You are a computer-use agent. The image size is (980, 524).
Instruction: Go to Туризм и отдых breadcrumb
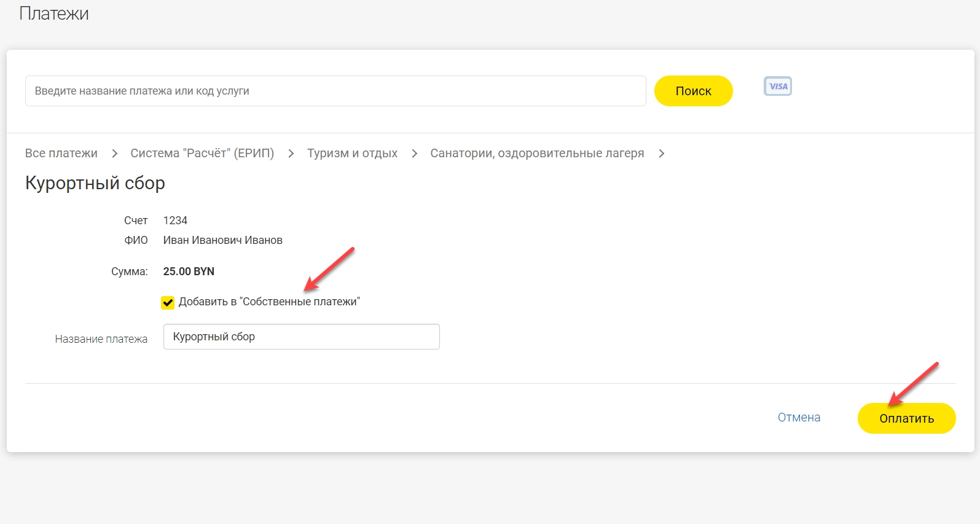tap(352, 153)
